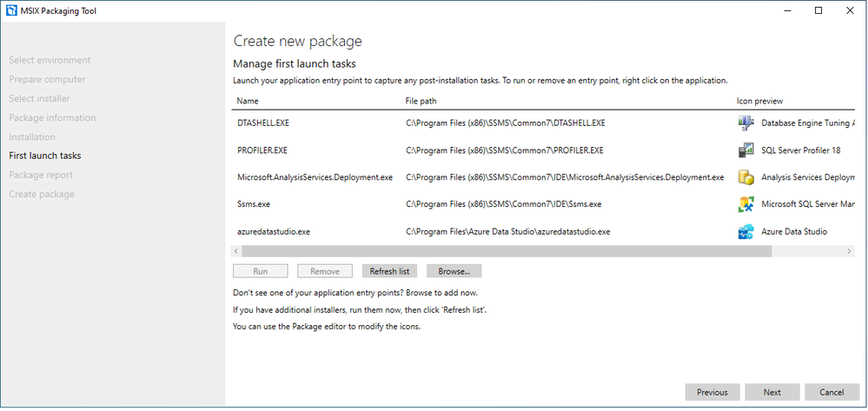Viewport: 868px width, 411px height.
Task: Click the 'Azure Data Studio' icon label
Action: coord(794,231)
